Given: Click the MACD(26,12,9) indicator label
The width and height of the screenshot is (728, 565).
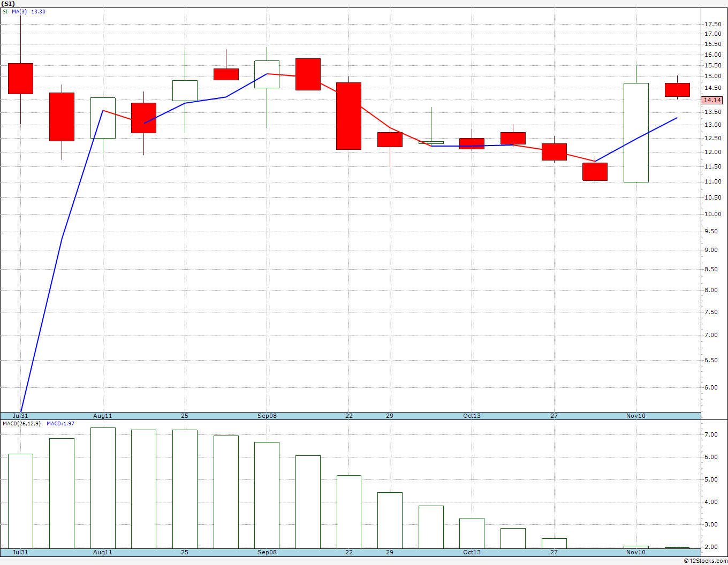Looking at the screenshot, I should 21,424.
